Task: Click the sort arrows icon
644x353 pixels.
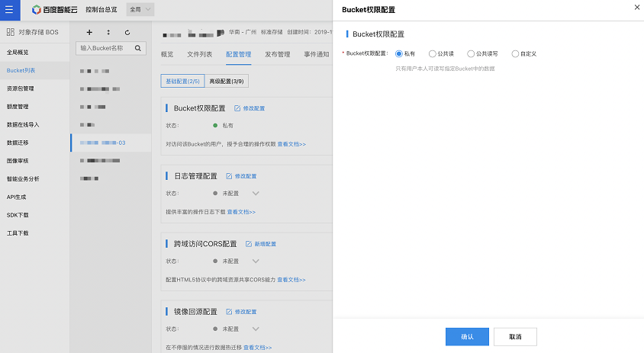Action: point(108,33)
